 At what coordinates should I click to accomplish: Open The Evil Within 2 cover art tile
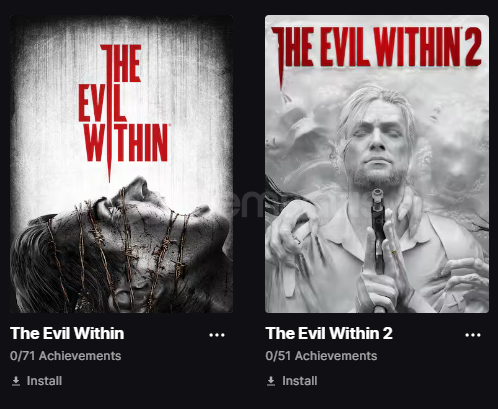(x=377, y=164)
